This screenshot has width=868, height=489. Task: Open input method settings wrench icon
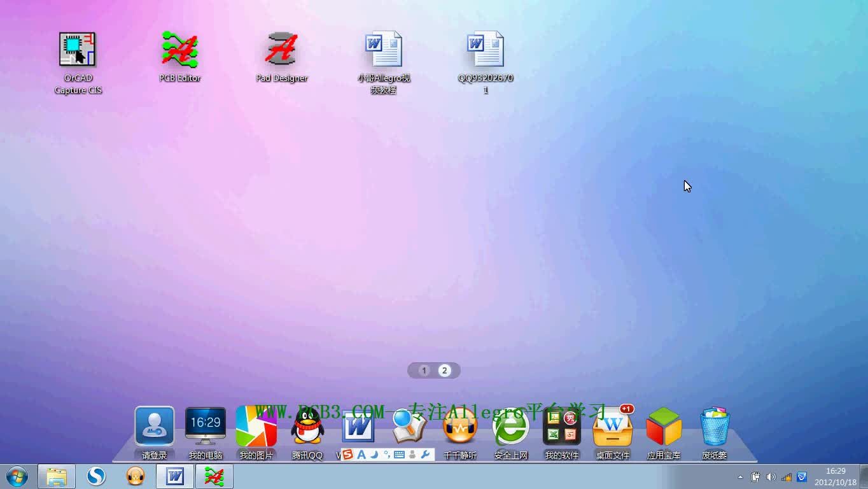click(x=426, y=455)
